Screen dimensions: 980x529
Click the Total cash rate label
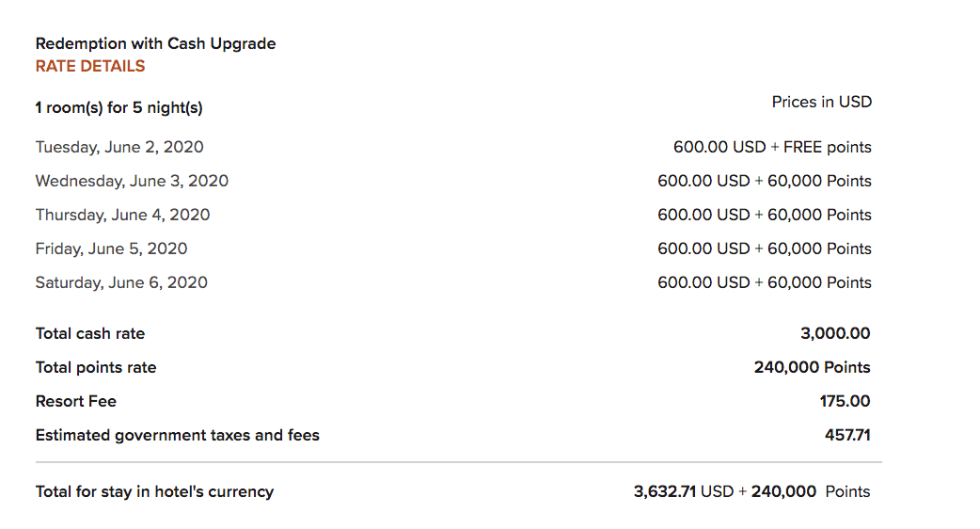click(90, 333)
